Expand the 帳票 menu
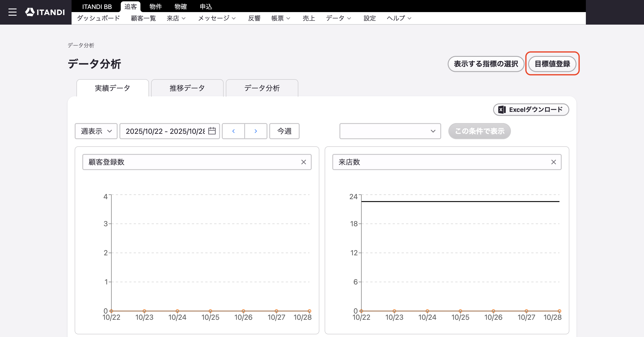 coord(281,18)
